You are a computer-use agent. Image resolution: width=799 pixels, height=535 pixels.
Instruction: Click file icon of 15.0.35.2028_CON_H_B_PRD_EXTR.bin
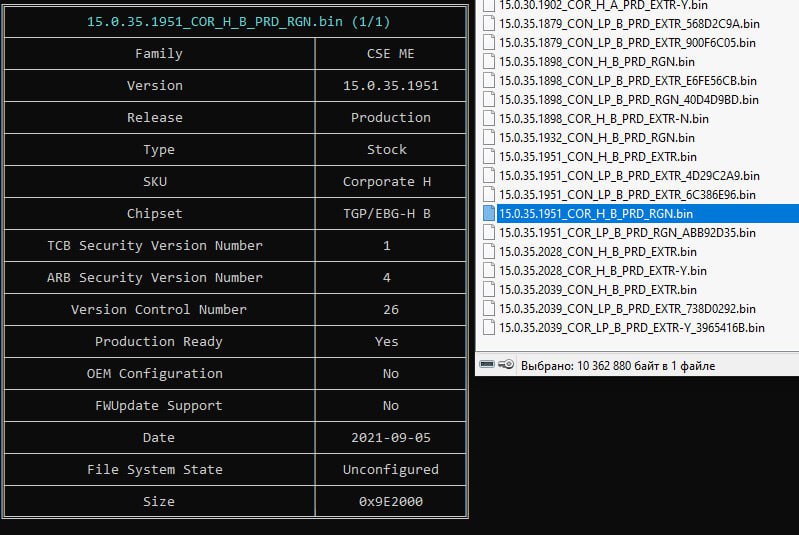489,251
